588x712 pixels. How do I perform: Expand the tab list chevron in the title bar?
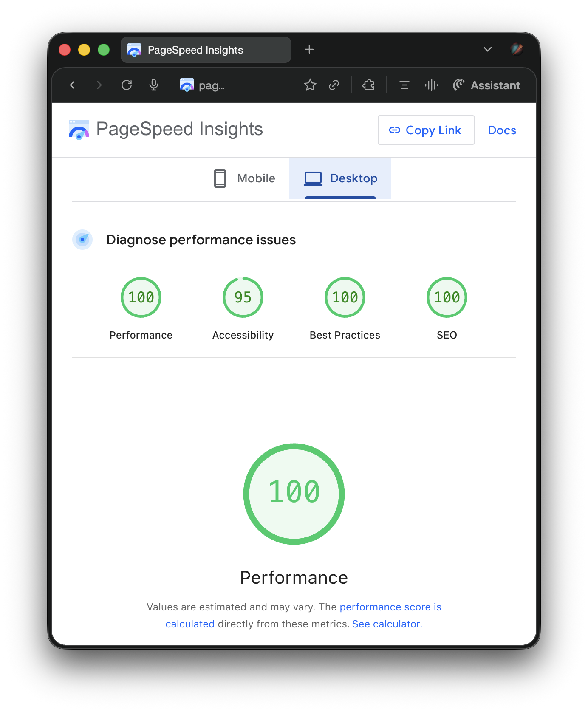488,50
